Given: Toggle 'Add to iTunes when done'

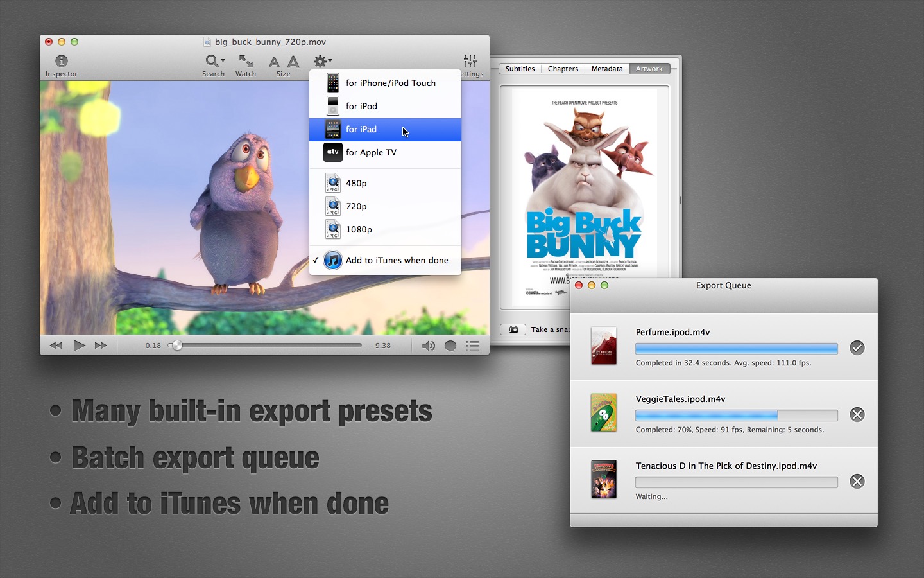Looking at the screenshot, I should (x=397, y=260).
